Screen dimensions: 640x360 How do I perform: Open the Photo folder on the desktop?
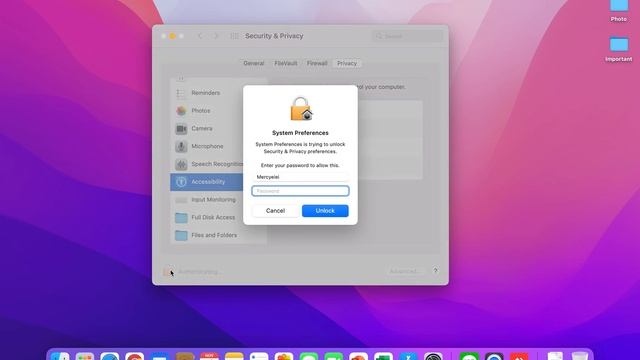click(x=619, y=5)
